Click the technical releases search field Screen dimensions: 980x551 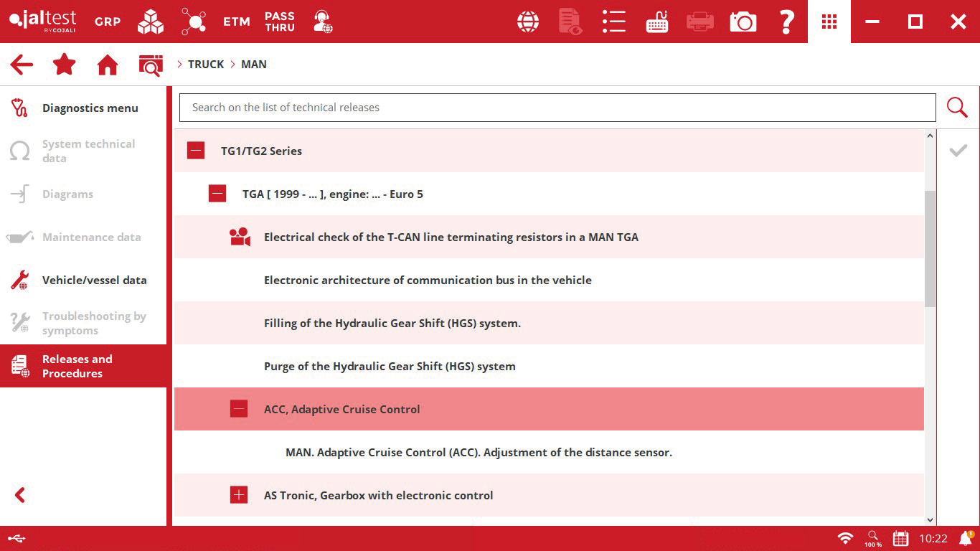pos(557,108)
